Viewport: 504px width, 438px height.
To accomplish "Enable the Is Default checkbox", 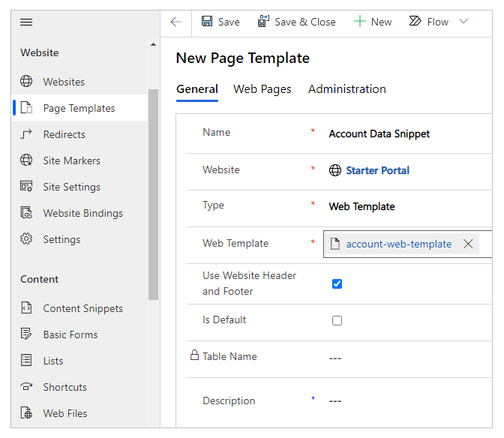I will pyautogui.click(x=337, y=320).
